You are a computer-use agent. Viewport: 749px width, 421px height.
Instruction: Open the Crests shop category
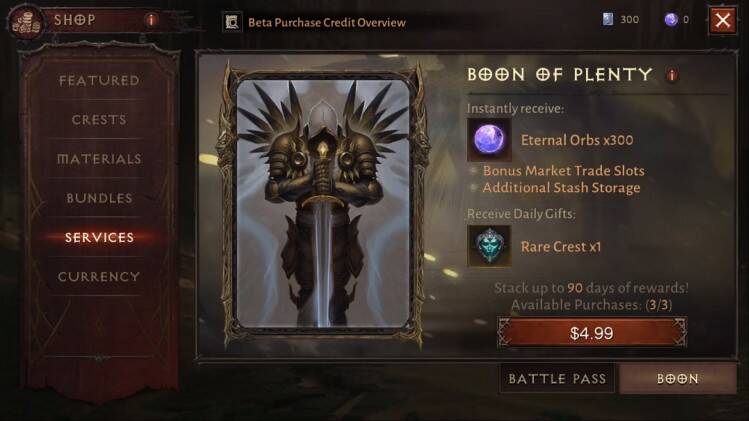[x=99, y=119]
